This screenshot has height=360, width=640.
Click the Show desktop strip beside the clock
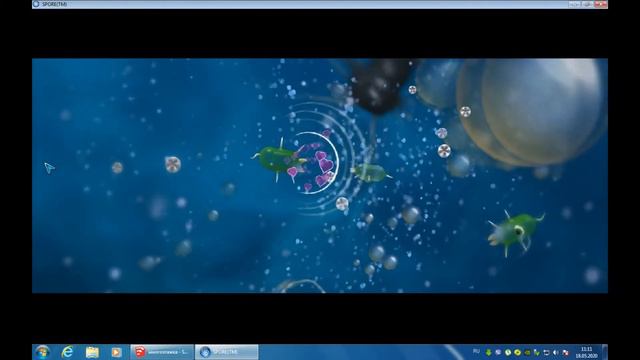pos(605,352)
